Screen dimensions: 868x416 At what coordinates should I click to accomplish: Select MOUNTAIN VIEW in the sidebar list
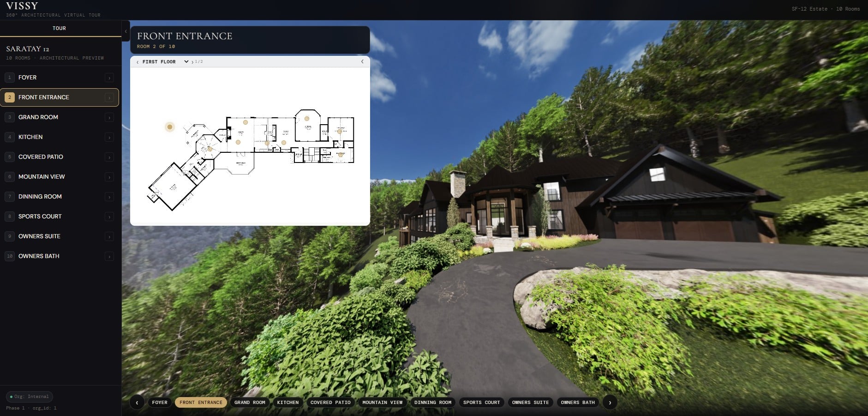click(x=60, y=177)
